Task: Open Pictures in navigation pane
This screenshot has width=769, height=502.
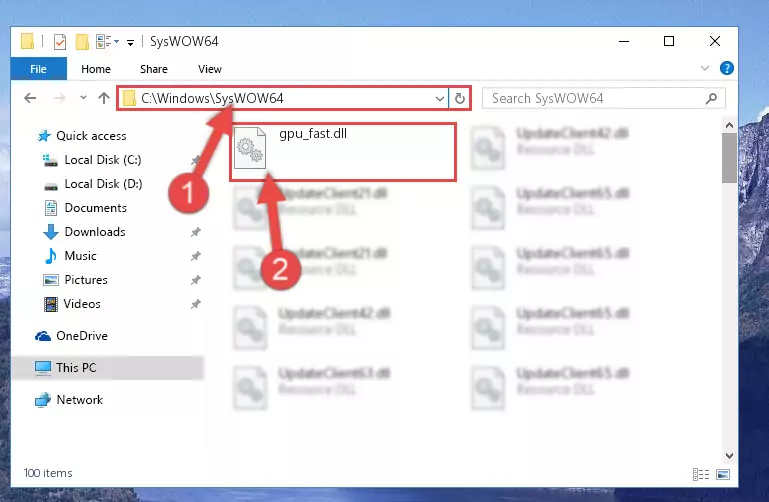Action: coord(86,280)
